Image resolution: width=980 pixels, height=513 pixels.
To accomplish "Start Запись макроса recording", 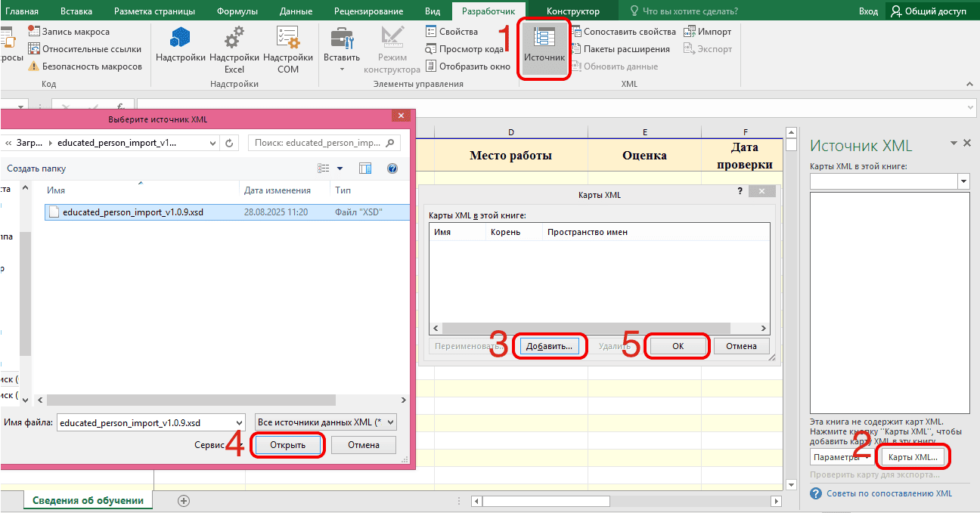I will pyautogui.click(x=69, y=32).
